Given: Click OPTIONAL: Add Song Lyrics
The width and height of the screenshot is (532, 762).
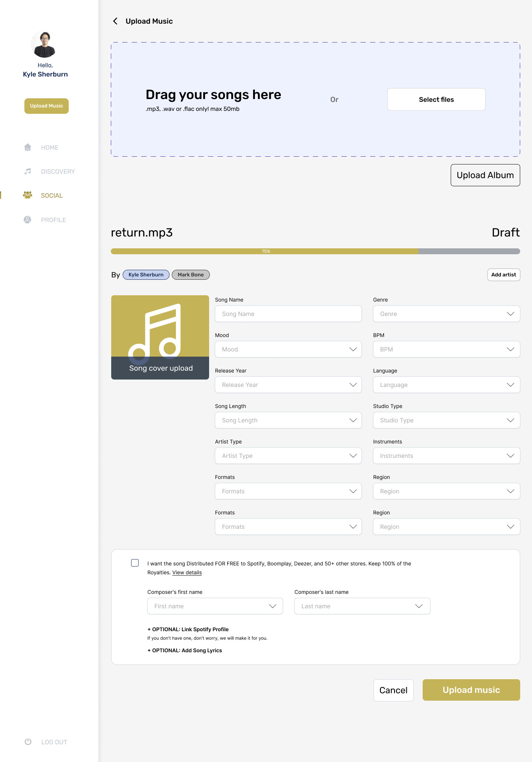Looking at the screenshot, I should [x=185, y=650].
